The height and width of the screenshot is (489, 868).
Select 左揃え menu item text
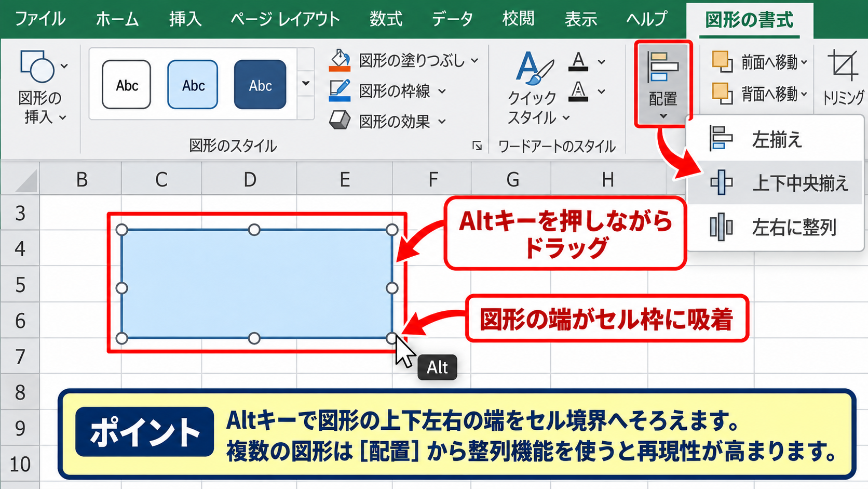777,139
